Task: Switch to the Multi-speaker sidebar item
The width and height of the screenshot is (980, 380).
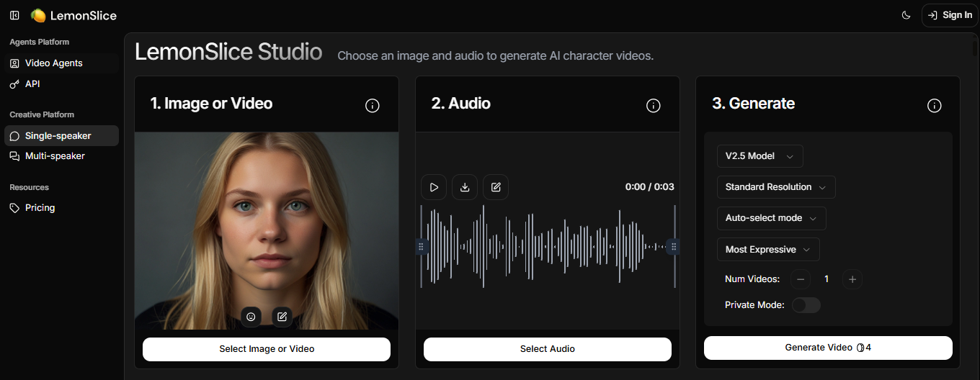Action: point(61,156)
